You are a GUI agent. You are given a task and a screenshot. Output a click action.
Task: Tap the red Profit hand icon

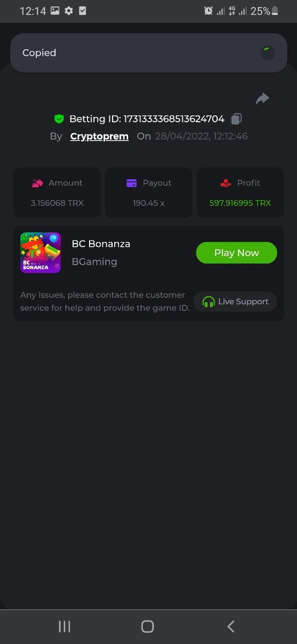(x=226, y=183)
